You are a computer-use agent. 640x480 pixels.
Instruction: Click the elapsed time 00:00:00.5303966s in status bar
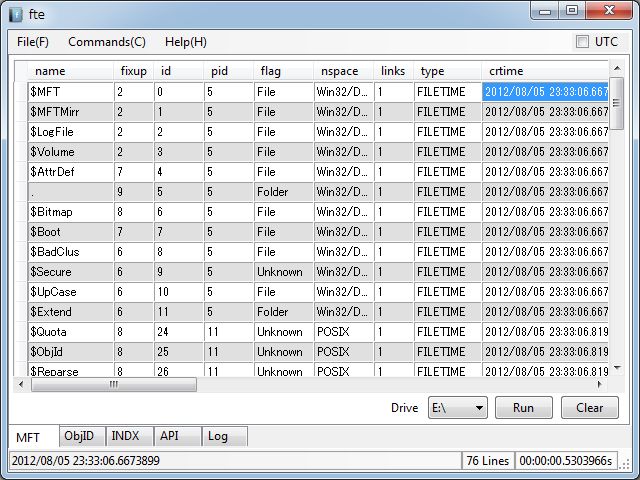pos(566,461)
